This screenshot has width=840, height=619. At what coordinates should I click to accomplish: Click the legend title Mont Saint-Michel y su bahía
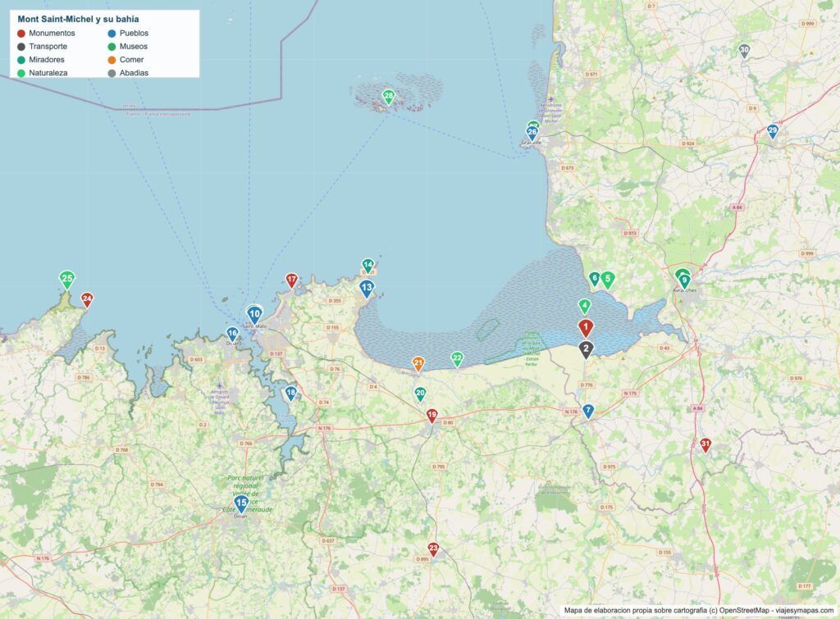pos(78,20)
